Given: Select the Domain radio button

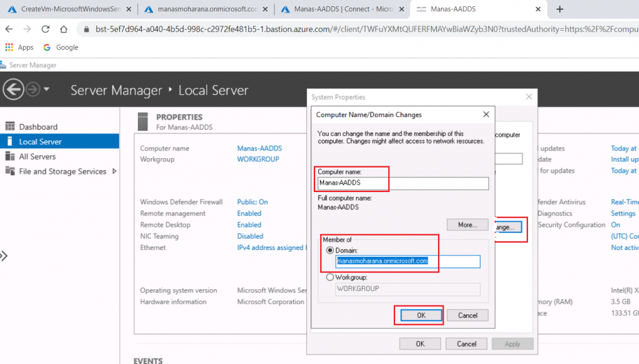Looking at the screenshot, I should (330, 250).
